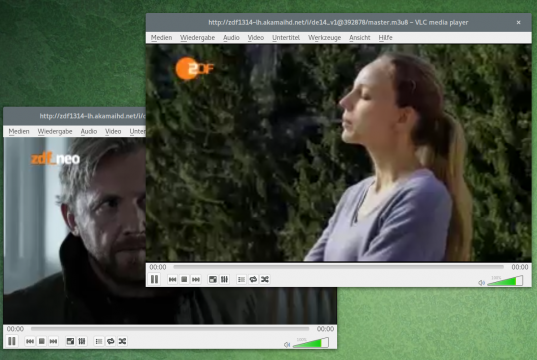Viewport: 537px width, 360px height.
Task: Click remaining time in ZDF front window
Action: point(520,267)
